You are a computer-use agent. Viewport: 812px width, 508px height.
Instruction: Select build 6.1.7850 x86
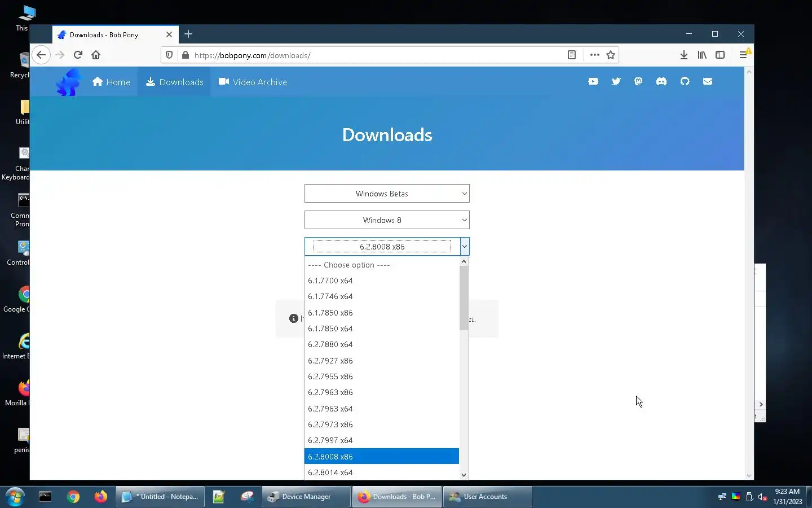click(x=382, y=313)
